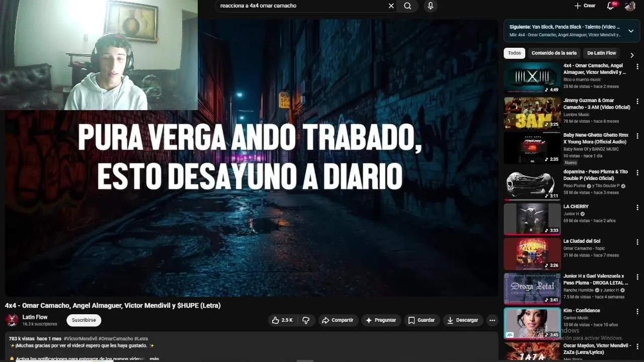644x362 pixels.
Task: Open more actions under the video
Action: [492, 320]
